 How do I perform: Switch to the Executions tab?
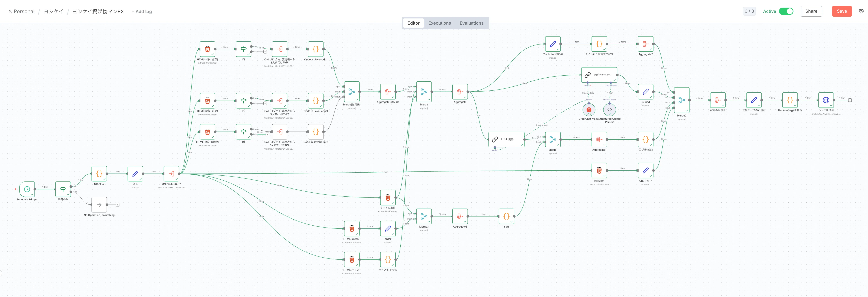click(x=439, y=23)
